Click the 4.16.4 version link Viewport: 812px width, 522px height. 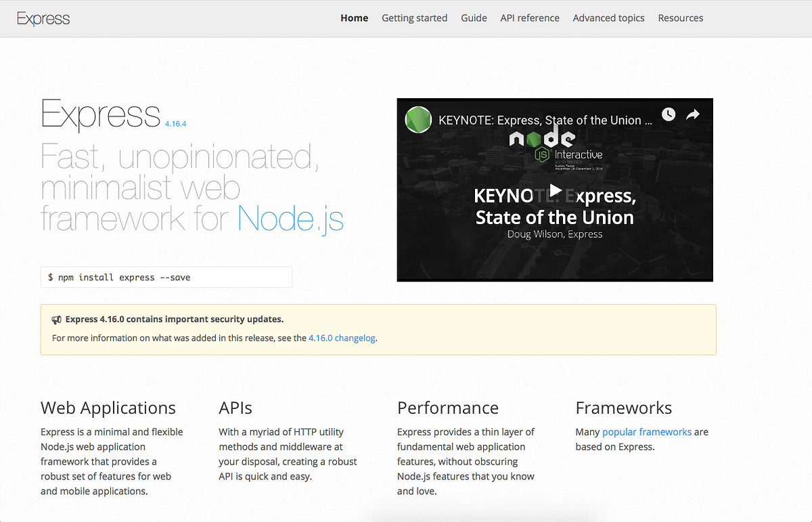pos(176,124)
